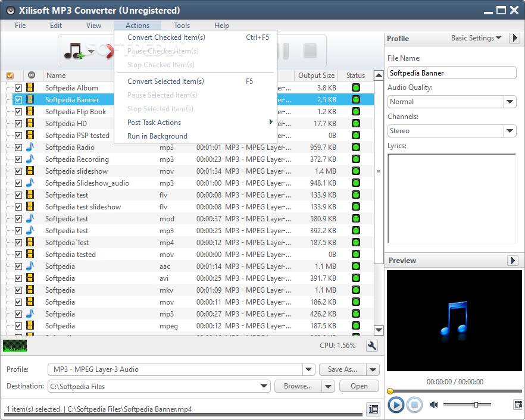The height and width of the screenshot is (420, 525).
Task: Mute audio via the speaker icon
Action: pyautogui.click(x=434, y=405)
